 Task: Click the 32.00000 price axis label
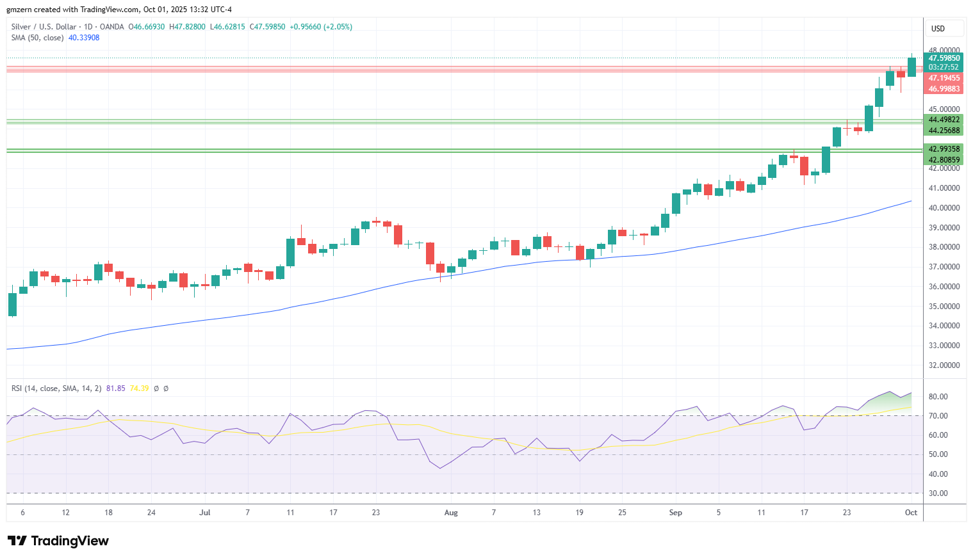[x=944, y=365]
